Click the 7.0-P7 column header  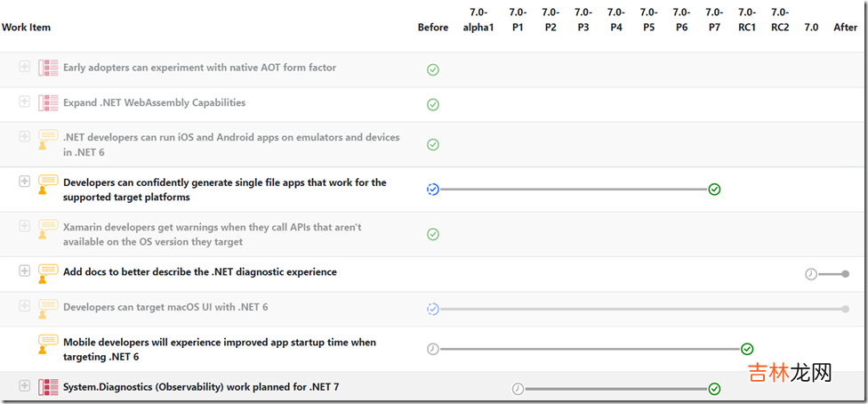coord(714,20)
